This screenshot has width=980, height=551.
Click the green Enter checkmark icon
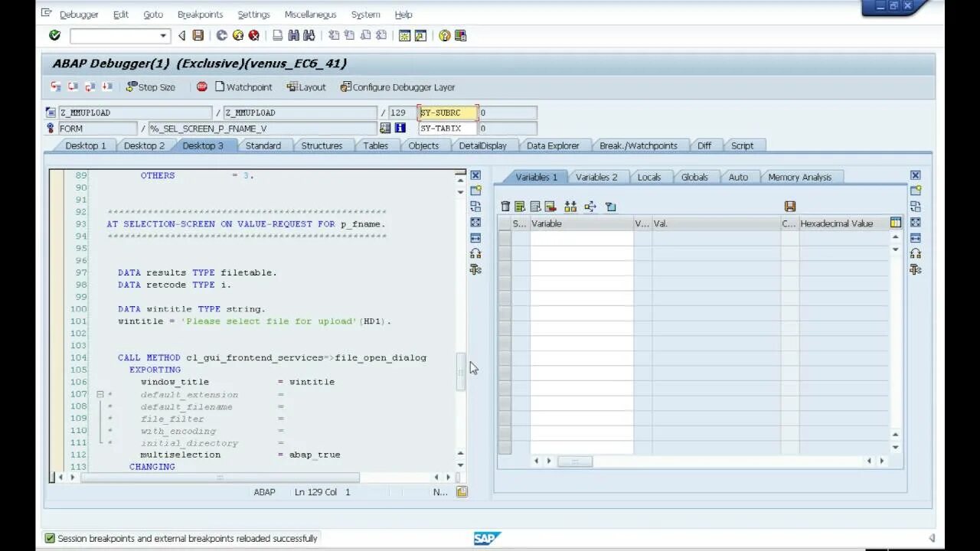54,35
